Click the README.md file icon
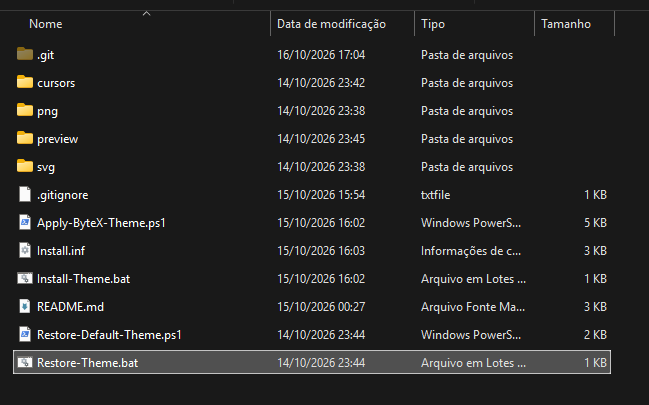This screenshot has height=405, width=649. [25, 306]
